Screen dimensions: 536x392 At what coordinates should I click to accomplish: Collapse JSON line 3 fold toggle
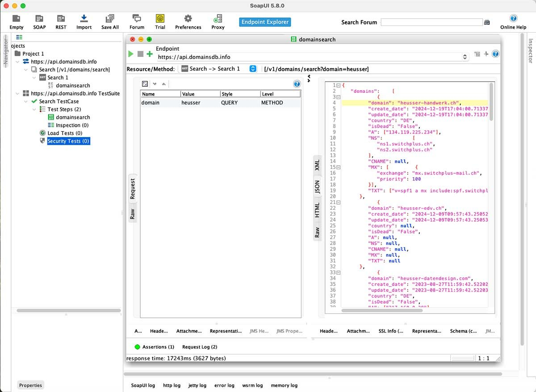[338, 97]
